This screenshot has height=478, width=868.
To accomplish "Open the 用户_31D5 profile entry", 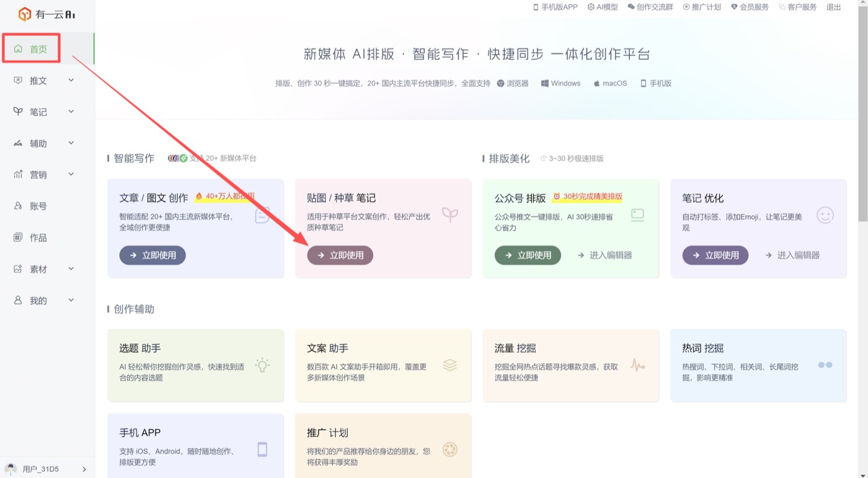I will (46, 469).
